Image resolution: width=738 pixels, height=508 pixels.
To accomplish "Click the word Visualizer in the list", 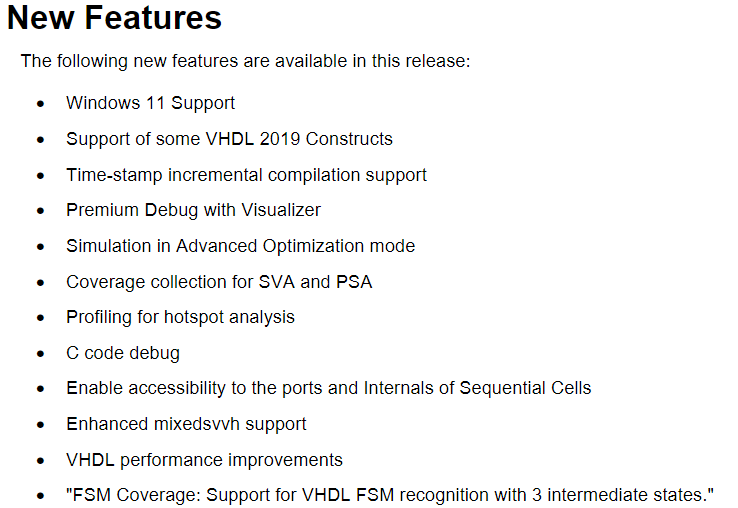I will click(281, 210).
